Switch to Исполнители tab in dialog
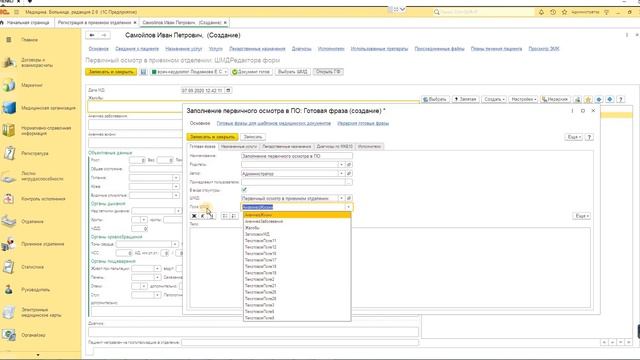This screenshot has height=360, width=640. 369,147
